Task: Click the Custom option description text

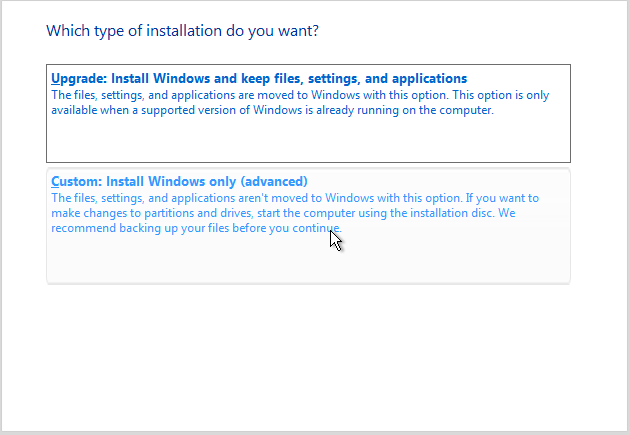Action: click(x=295, y=213)
